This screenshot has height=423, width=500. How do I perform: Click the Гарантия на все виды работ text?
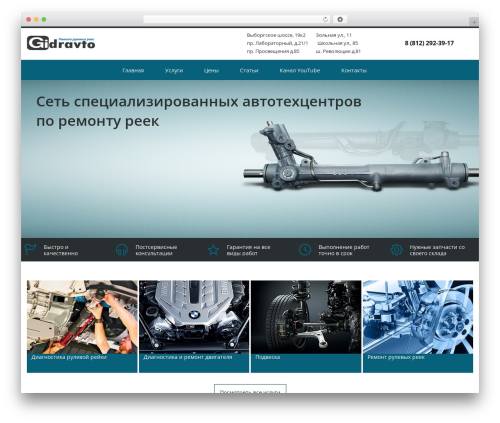point(248,250)
